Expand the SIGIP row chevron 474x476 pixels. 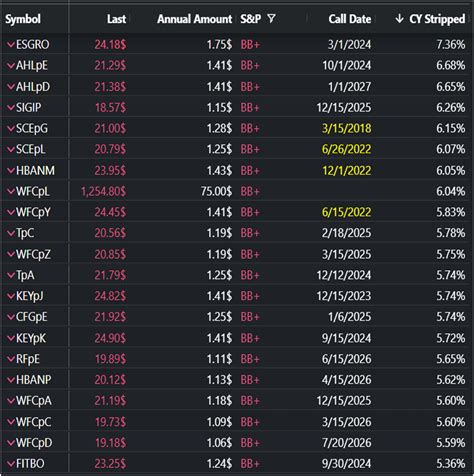pyautogui.click(x=11, y=107)
